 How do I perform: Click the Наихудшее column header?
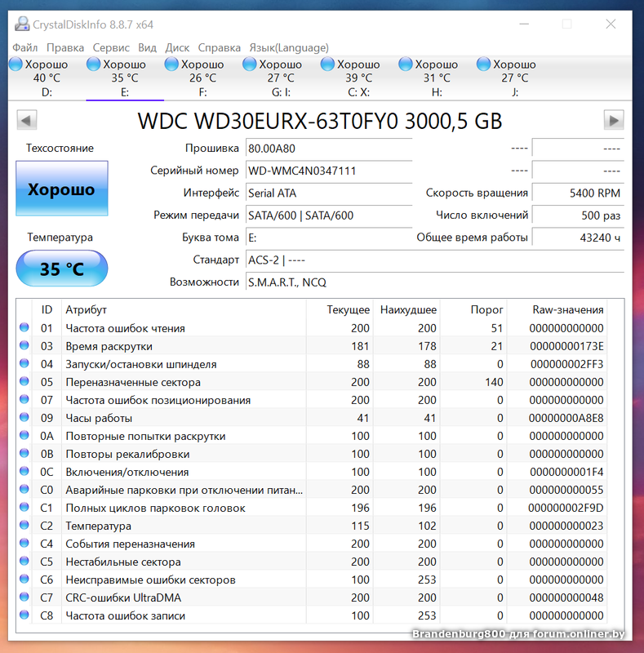pos(408,310)
